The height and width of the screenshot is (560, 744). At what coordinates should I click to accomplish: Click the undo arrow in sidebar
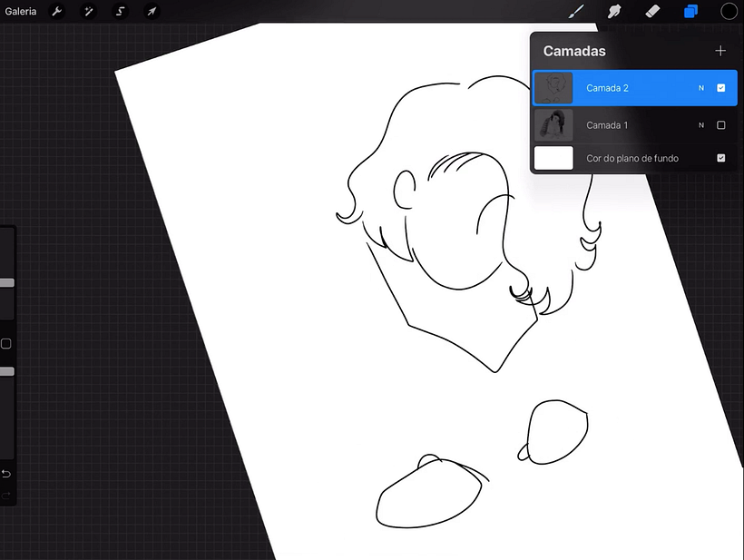[x=6, y=474]
